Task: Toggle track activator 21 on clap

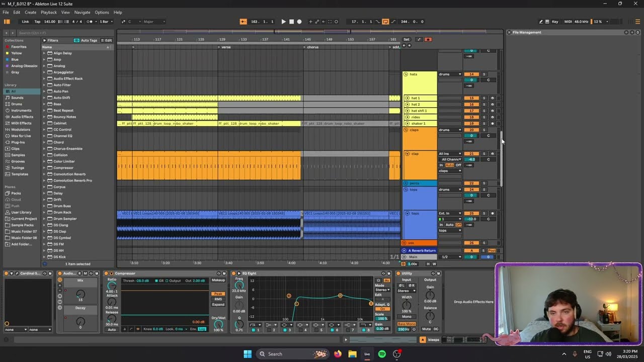Action: pos(471,154)
